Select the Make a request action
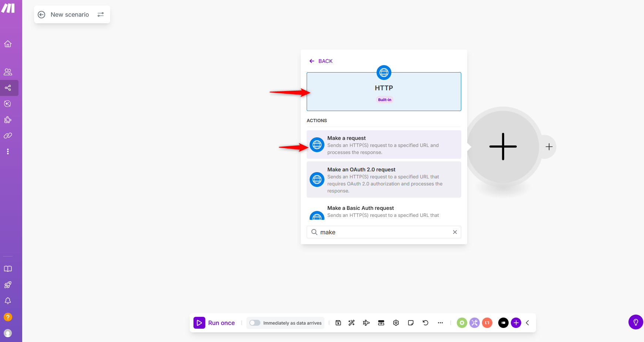 (x=384, y=145)
